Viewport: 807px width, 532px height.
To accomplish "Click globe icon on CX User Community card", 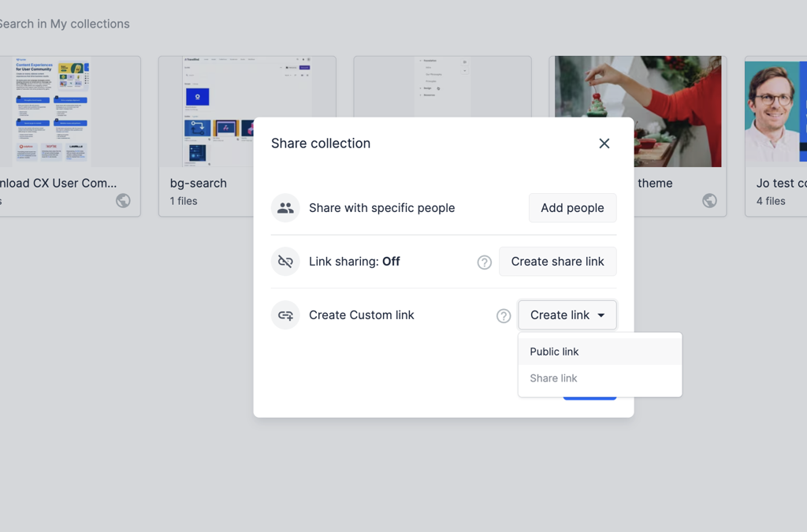I will [123, 200].
